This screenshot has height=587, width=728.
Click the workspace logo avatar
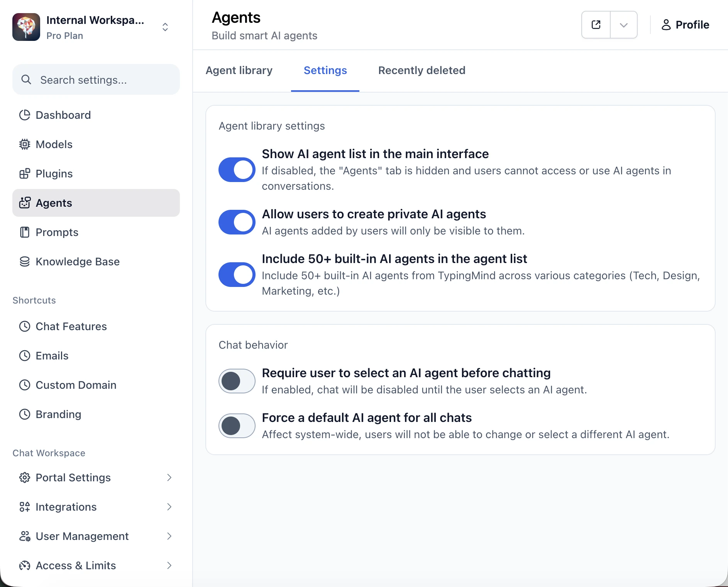[x=26, y=27]
